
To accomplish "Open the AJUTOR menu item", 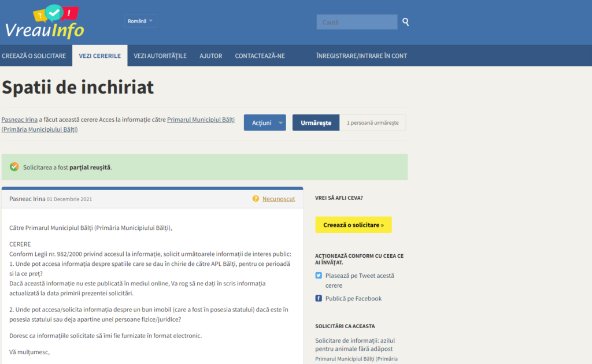I will click(x=210, y=56).
